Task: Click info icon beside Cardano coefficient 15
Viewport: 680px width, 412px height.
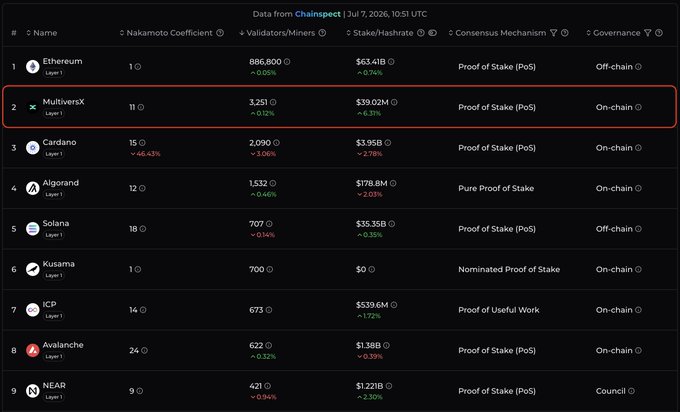Action: click(142, 143)
